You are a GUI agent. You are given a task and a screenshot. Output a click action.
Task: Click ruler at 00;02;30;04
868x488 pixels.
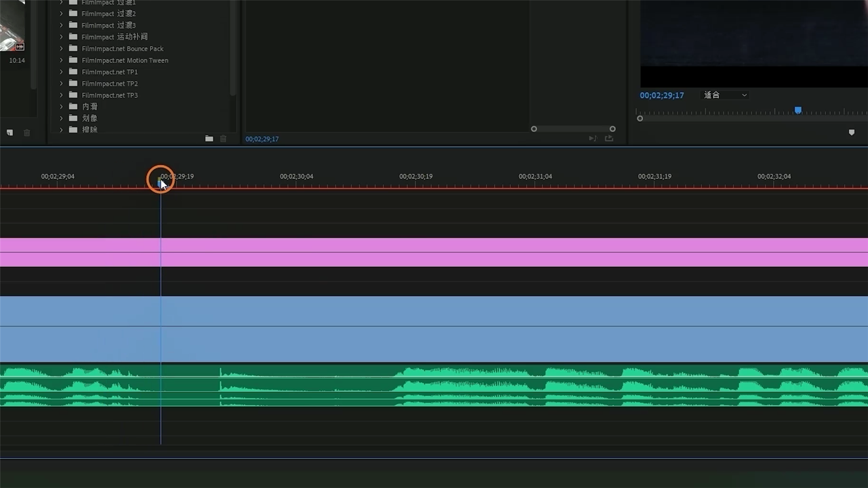(x=296, y=176)
